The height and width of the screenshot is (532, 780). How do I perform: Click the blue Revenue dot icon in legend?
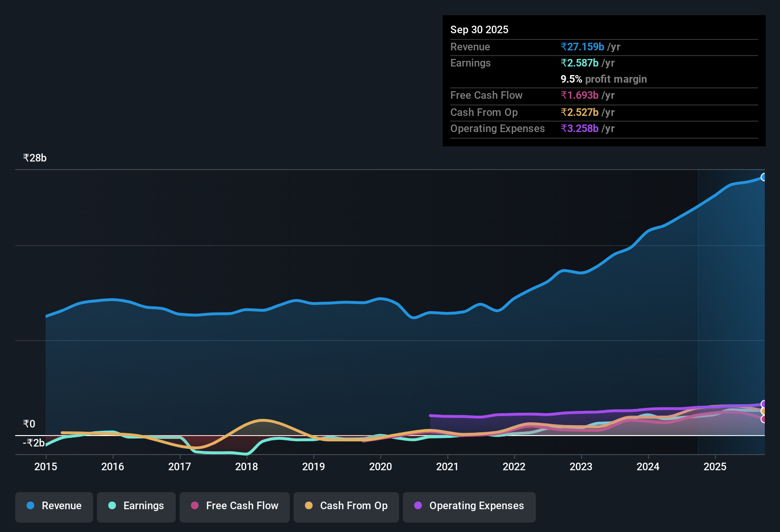click(x=30, y=506)
